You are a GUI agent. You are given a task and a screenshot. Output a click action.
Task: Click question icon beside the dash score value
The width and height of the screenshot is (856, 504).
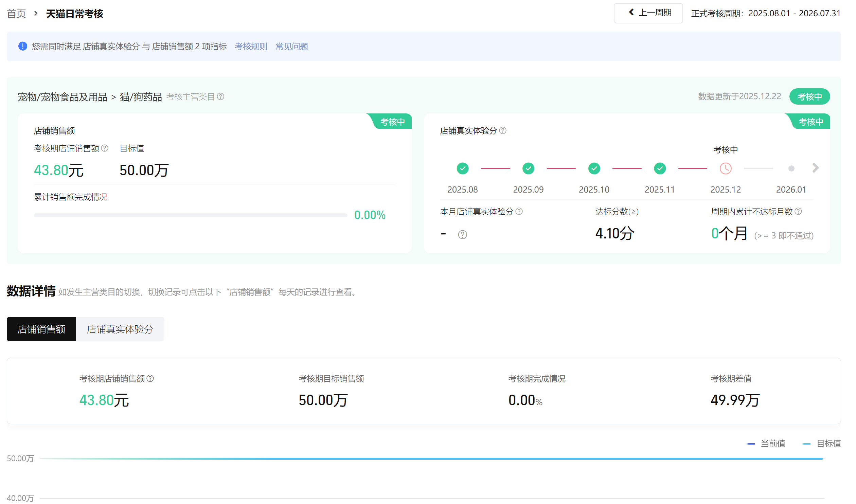[x=463, y=235]
